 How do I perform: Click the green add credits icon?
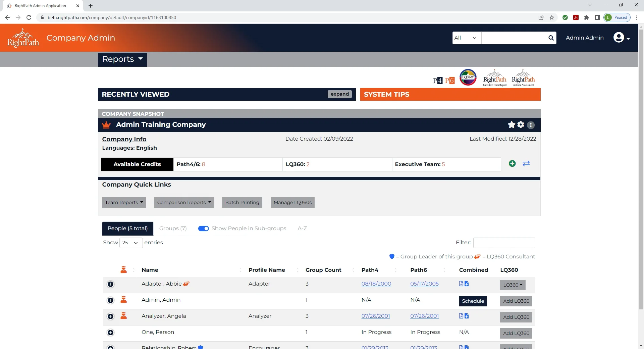click(x=512, y=164)
